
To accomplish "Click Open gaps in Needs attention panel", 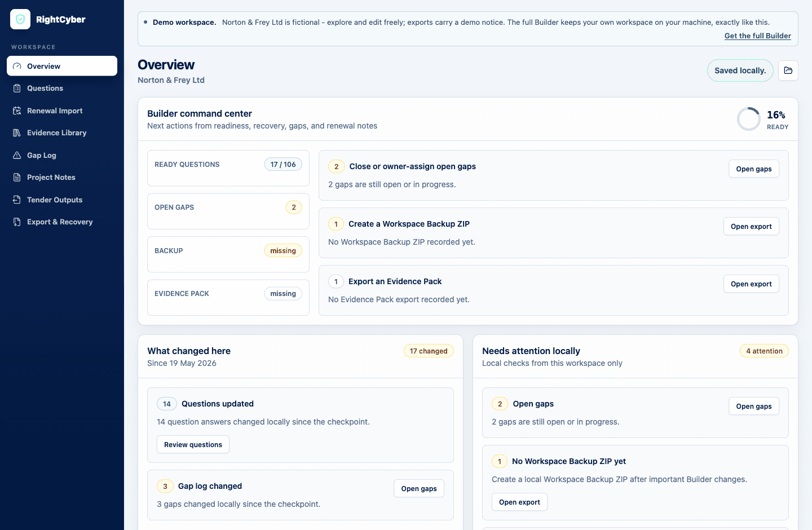I will (754, 407).
